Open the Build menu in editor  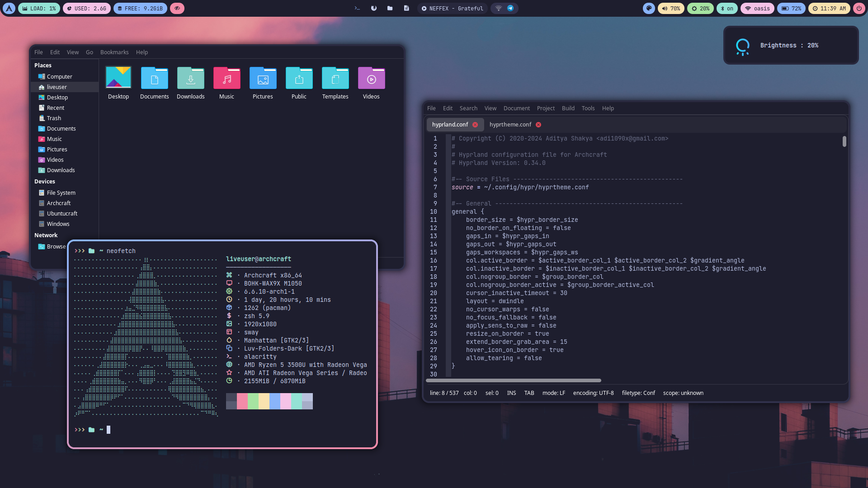(x=568, y=108)
